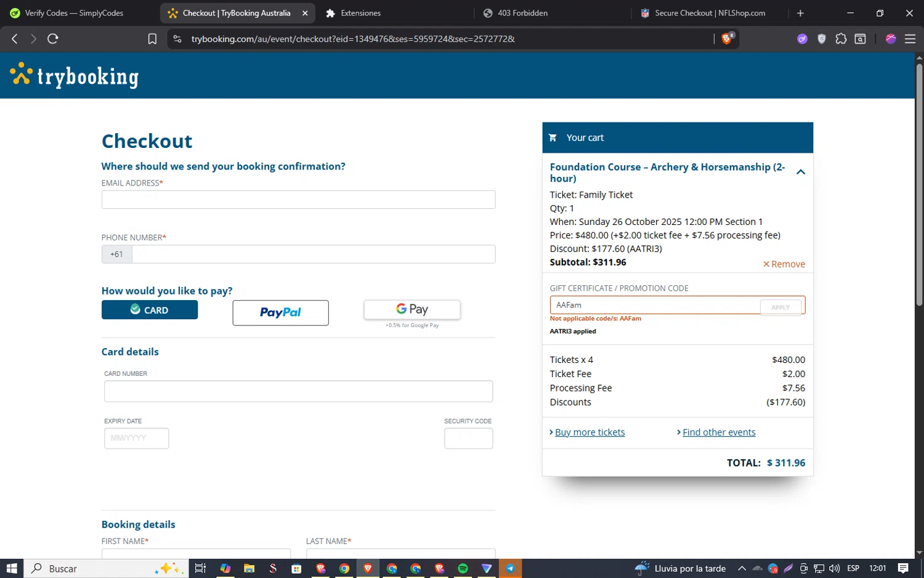The height and width of the screenshot is (578, 924).
Task: Switch to Secure Checkout NFLShop tab
Action: (x=710, y=13)
